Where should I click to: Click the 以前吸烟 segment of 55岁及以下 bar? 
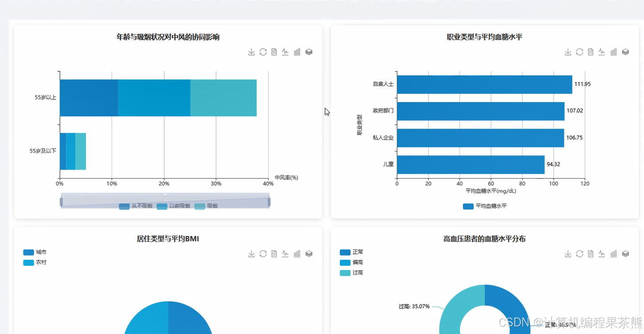pos(71,151)
